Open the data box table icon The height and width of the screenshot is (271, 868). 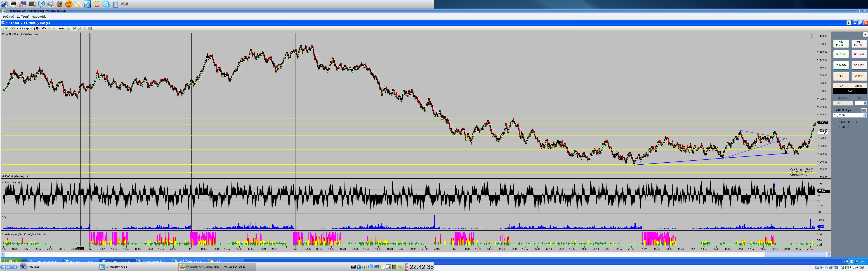(x=90, y=28)
